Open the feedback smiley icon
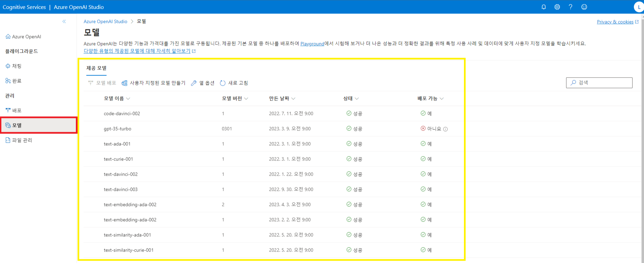This screenshot has width=644, height=263. click(584, 7)
